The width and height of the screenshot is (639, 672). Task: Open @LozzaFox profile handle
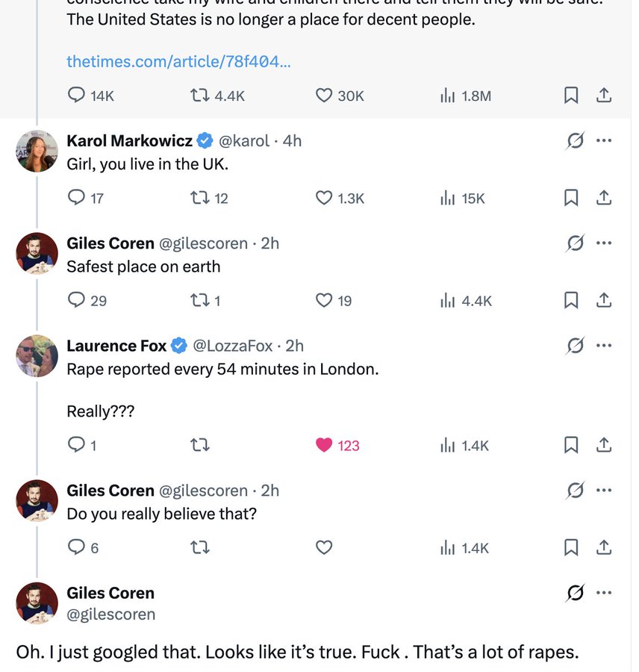pyautogui.click(x=234, y=346)
